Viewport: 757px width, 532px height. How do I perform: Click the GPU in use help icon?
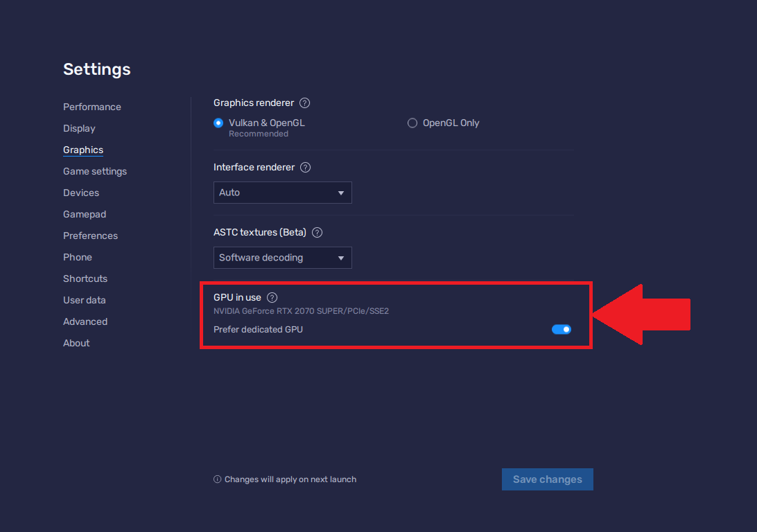[x=272, y=298]
